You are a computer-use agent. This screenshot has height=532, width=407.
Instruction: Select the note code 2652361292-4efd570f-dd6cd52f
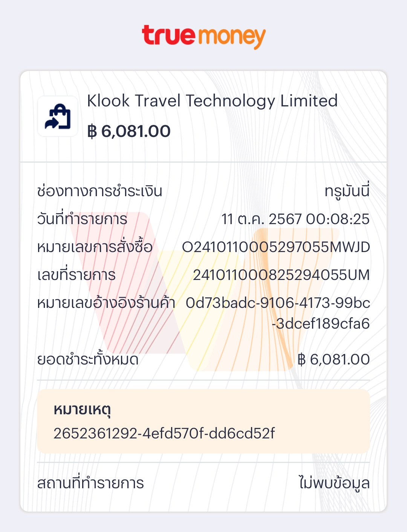164,434
